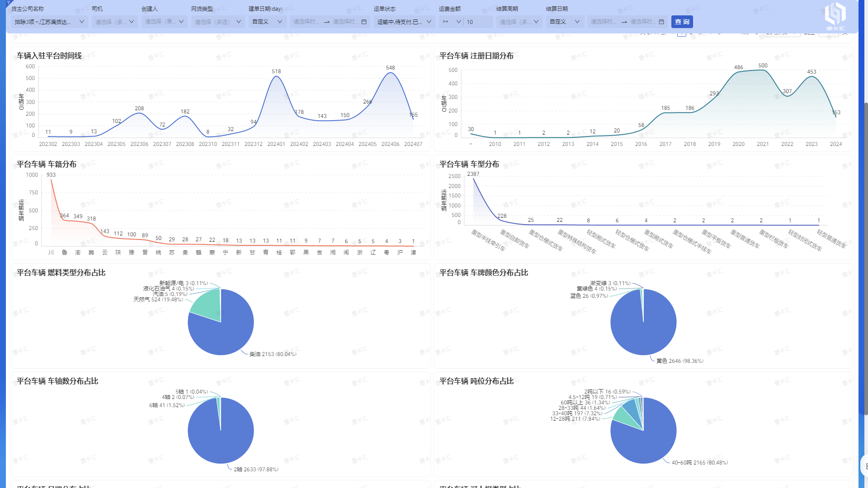Expand the 运单状态 dropdown

[405, 22]
